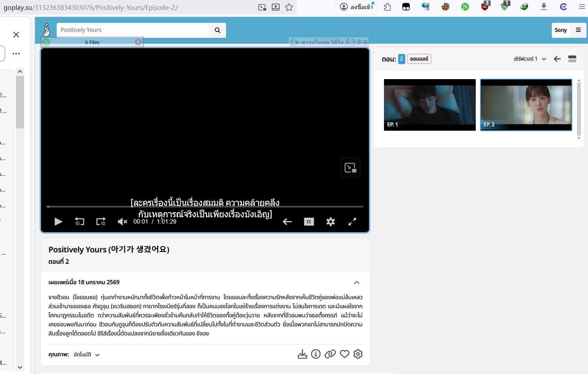Toggle closed captions CC button
This screenshot has height=374, width=588.
pyautogui.click(x=309, y=222)
